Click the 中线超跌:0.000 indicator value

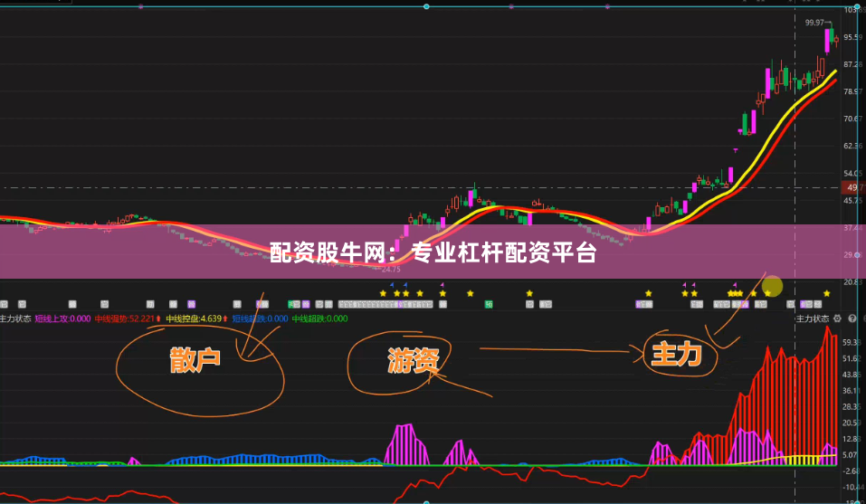coord(319,319)
